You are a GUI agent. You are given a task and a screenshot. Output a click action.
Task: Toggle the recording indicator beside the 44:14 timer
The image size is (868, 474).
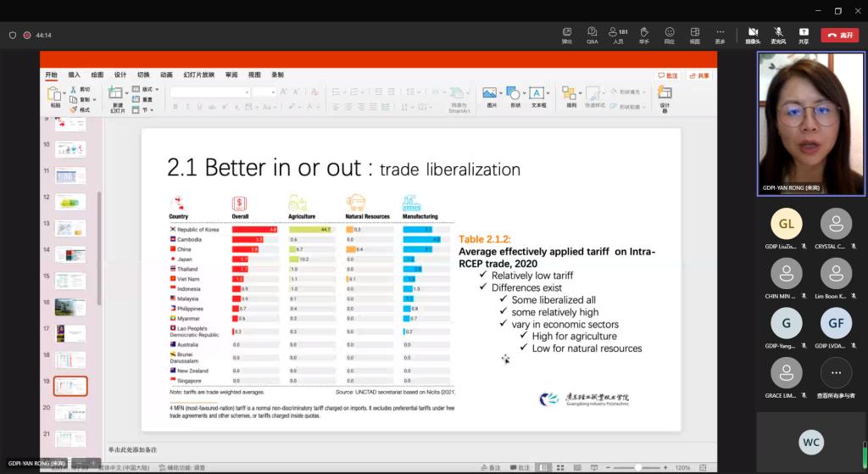(27, 36)
